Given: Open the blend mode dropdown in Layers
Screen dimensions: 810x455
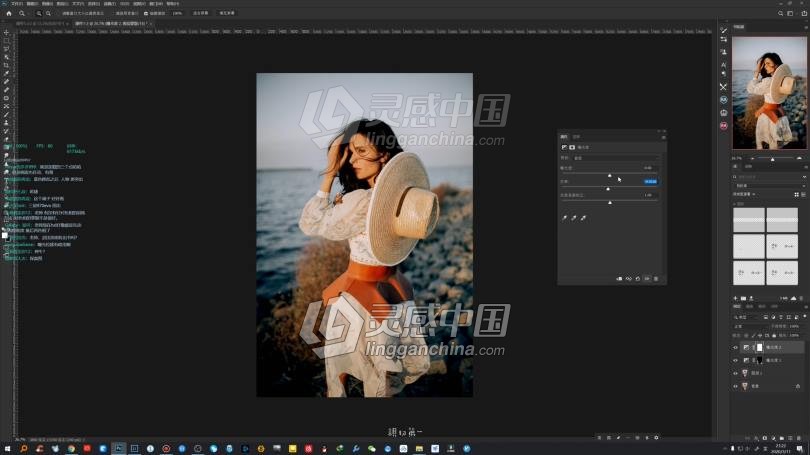Looking at the screenshot, I should pos(751,326).
